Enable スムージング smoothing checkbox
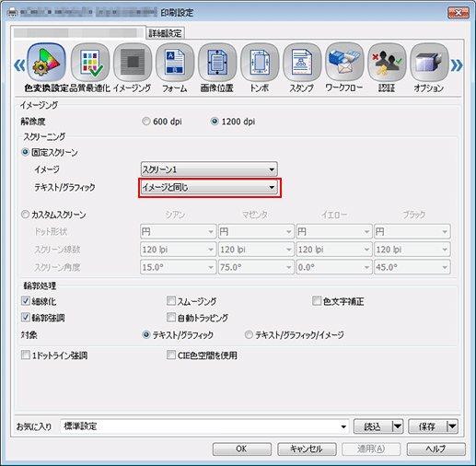The height and width of the screenshot is (466, 476). pyautogui.click(x=171, y=301)
